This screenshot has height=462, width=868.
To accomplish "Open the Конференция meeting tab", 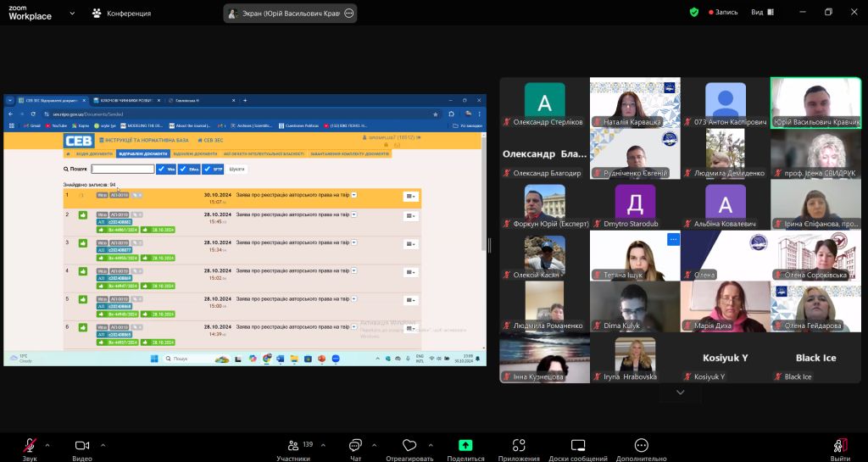I will coord(121,13).
